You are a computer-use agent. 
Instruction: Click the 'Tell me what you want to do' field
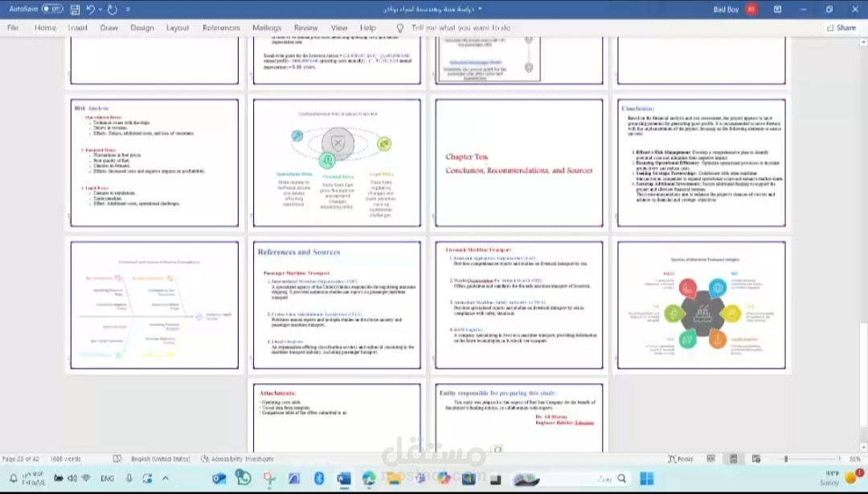pyautogui.click(x=461, y=27)
